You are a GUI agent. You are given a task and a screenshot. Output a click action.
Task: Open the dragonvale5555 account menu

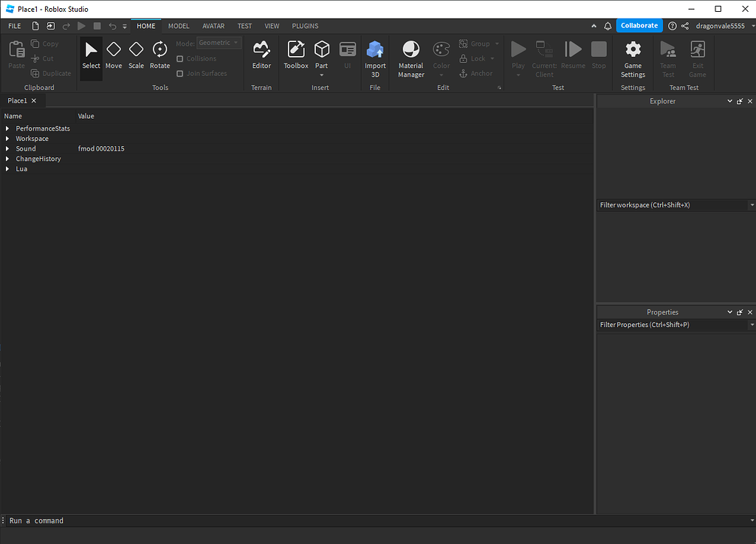[x=725, y=26]
